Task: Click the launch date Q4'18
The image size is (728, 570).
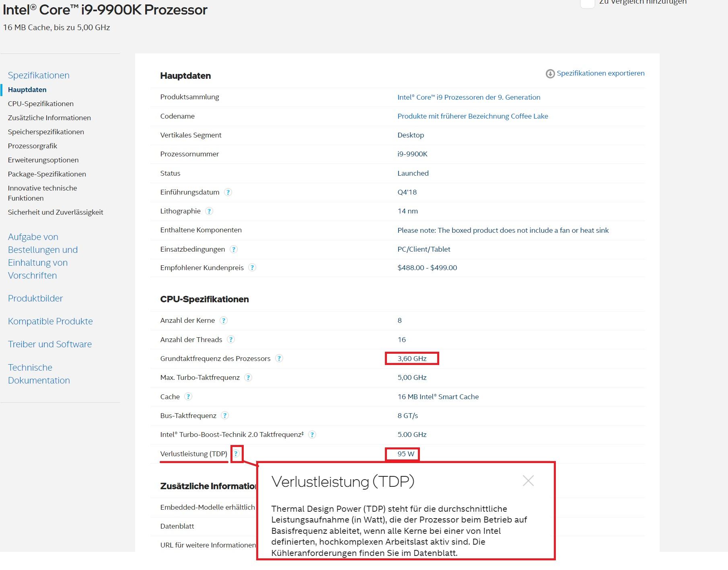Action: click(x=407, y=192)
